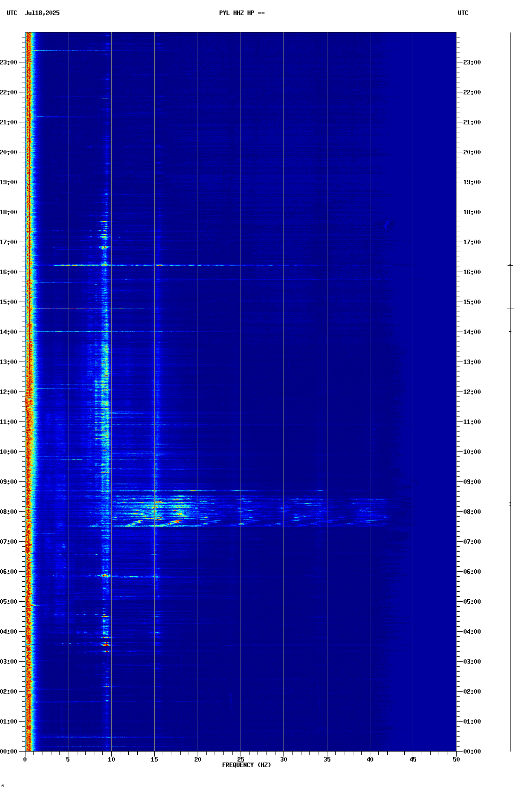Click the right-axis 08:00 time label

click(472, 512)
